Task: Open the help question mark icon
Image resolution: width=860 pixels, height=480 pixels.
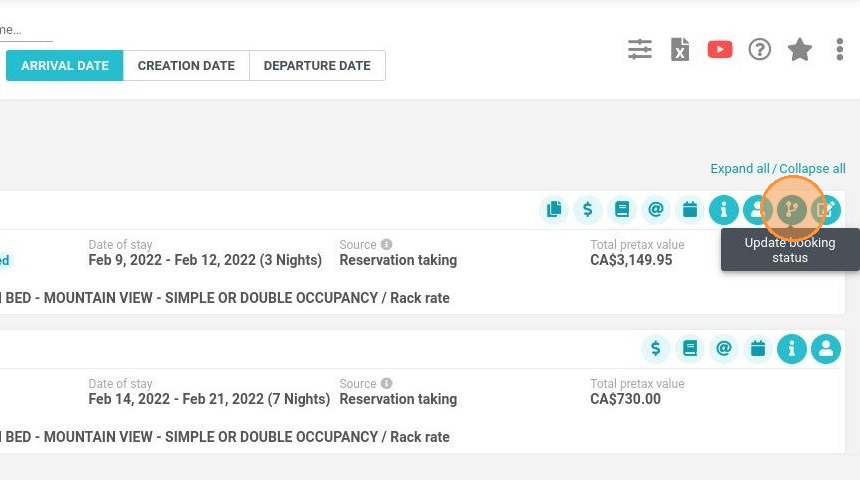Action: point(760,49)
